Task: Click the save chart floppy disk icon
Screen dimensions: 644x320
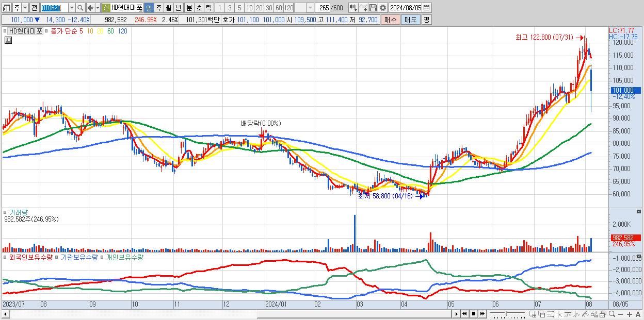Action: (x=373, y=8)
